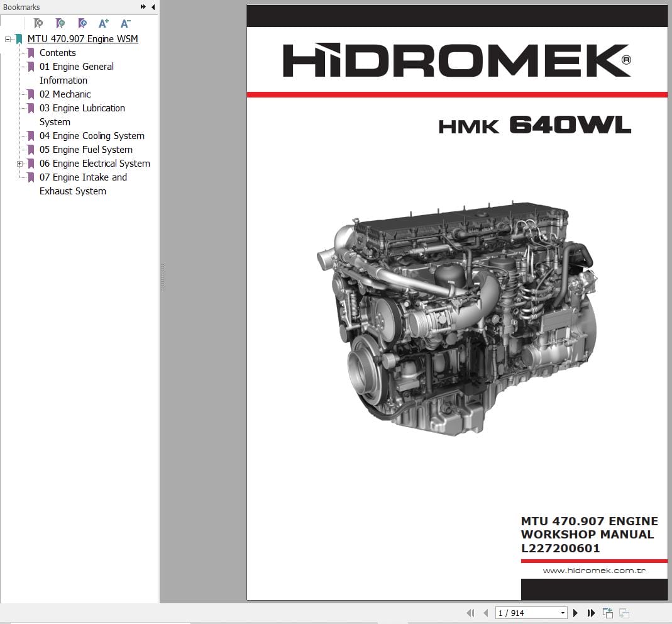672x624 pixels.
Task: Click the delete bookmark icon
Action: (38, 23)
